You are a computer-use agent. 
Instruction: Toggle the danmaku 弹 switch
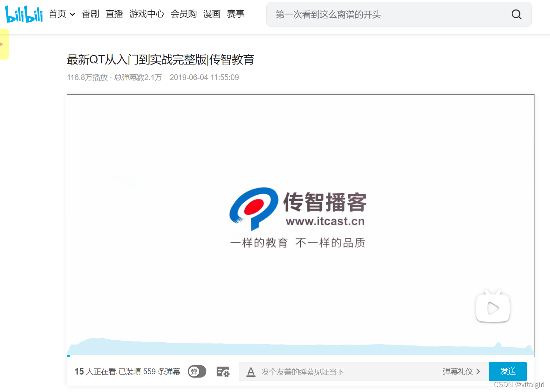click(197, 372)
